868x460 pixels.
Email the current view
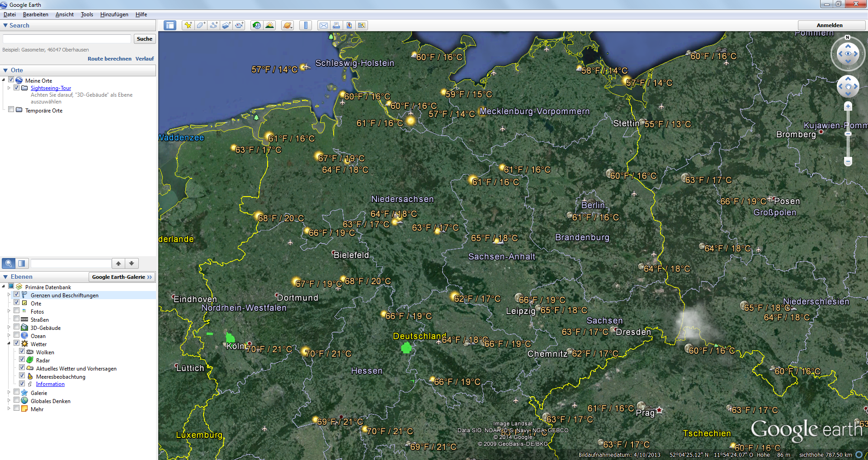[323, 25]
